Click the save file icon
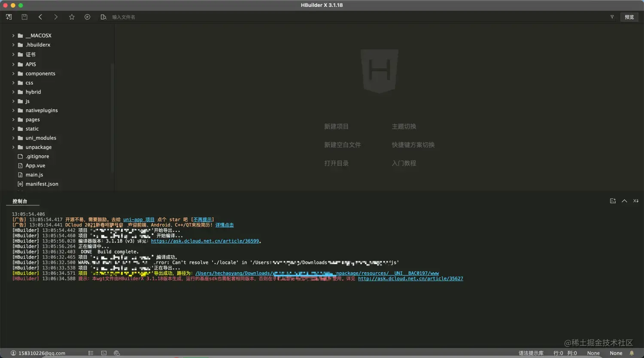Viewport: 644px width, 358px height. coord(24,17)
